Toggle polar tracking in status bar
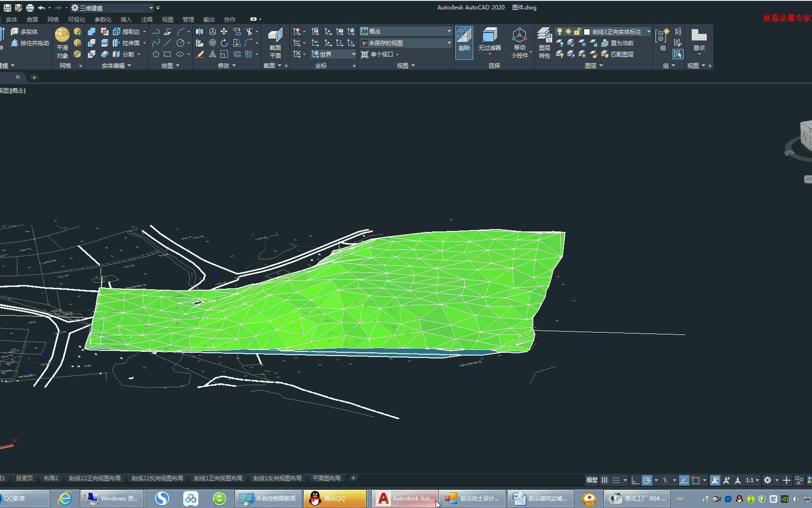812x508 pixels. pos(647,480)
